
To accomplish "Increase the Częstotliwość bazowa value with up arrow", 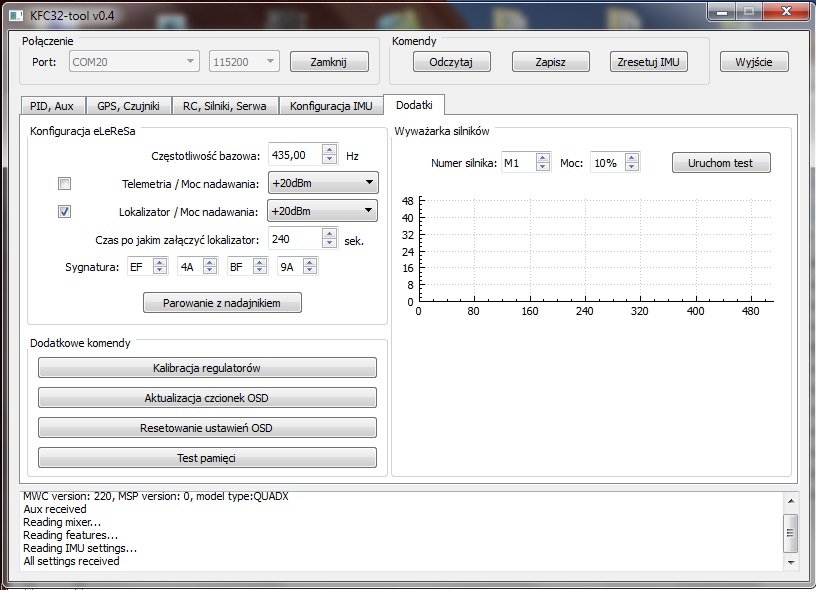I will [x=329, y=150].
